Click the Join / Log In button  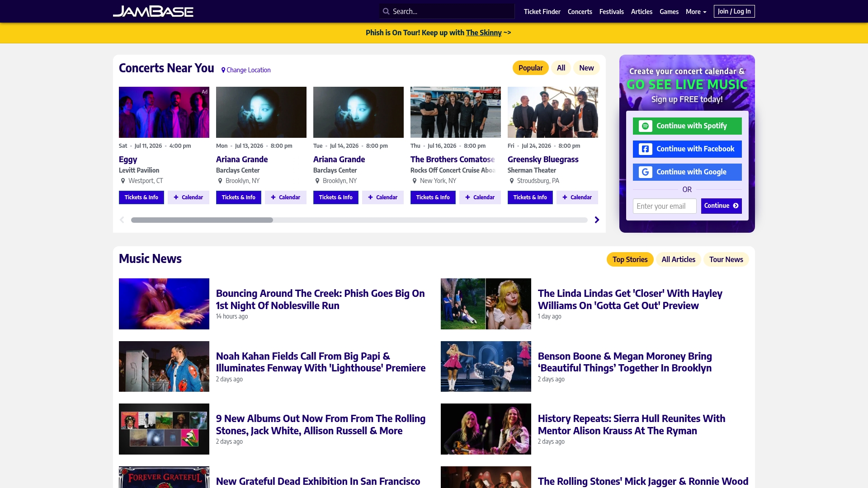pos(734,11)
